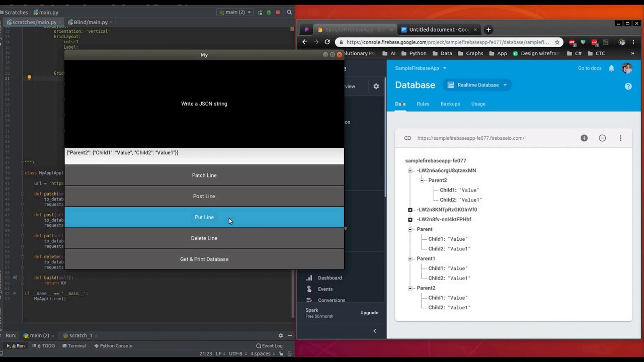Image resolution: width=644 pixels, height=362 pixels.
Task: Open the 4: Run tool window button
Action: pyautogui.click(x=16, y=346)
